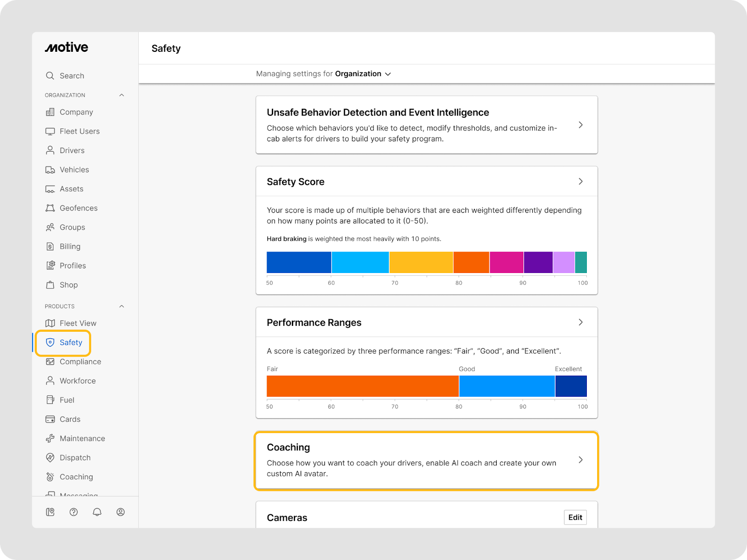Select the Billing icon in sidebar
Viewport: 747px width, 560px height.
click(x=50, y=246)
